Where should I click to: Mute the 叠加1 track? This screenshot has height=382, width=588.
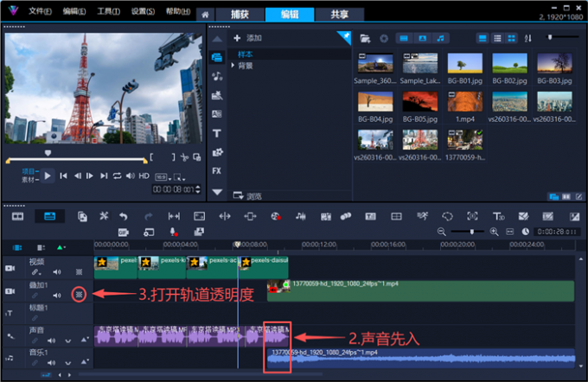pyautogui.click(x=57, y=296)
